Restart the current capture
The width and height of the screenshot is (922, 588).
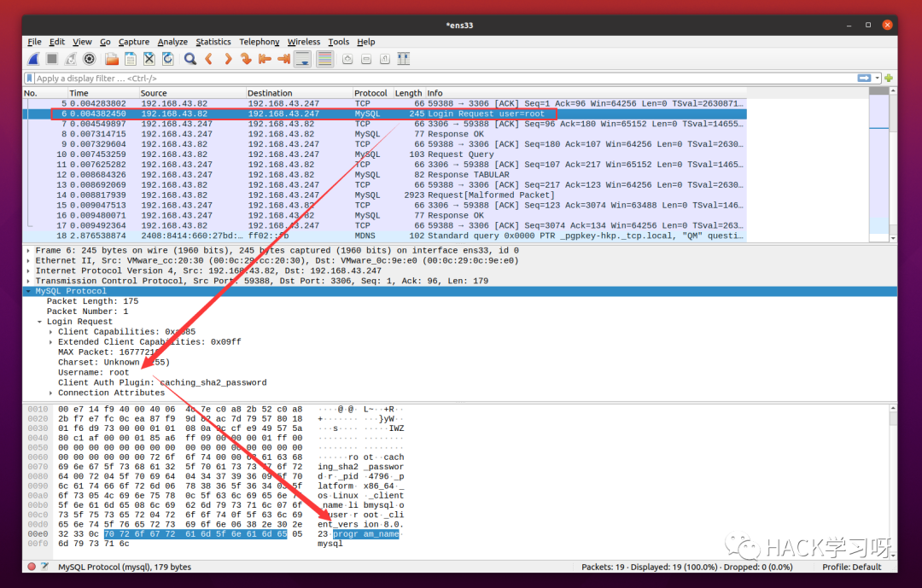[x=71, y=59]
